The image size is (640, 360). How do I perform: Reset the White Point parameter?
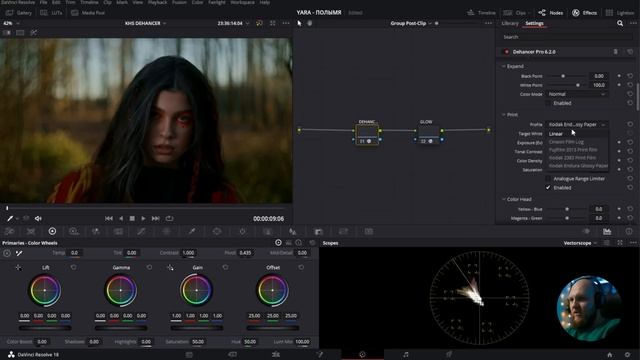[x=630, y=85]
